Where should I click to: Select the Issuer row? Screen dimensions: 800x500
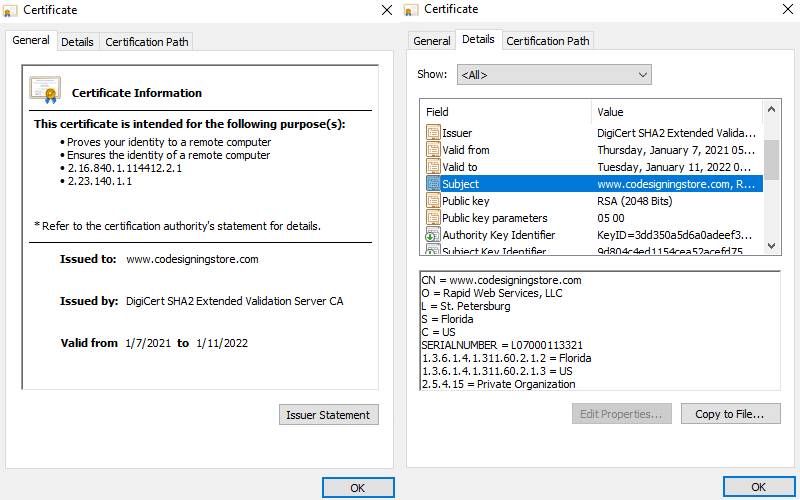click(x=592, y=133)
